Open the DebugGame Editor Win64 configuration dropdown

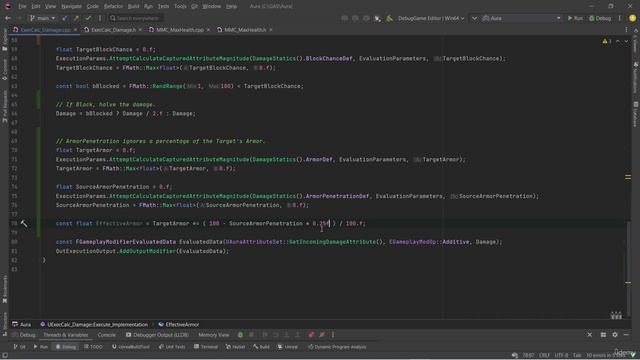pos(431,18)
